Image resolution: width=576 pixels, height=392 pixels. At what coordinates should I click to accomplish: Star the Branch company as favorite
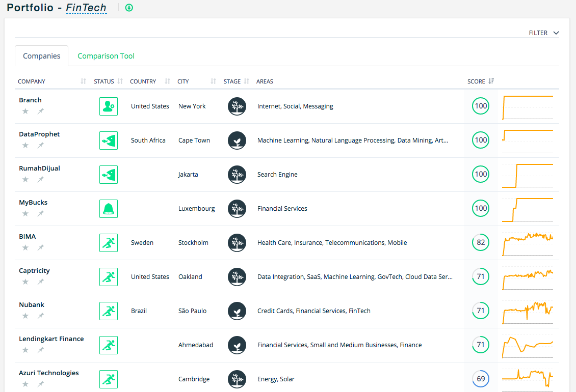(x=25, y=111)
